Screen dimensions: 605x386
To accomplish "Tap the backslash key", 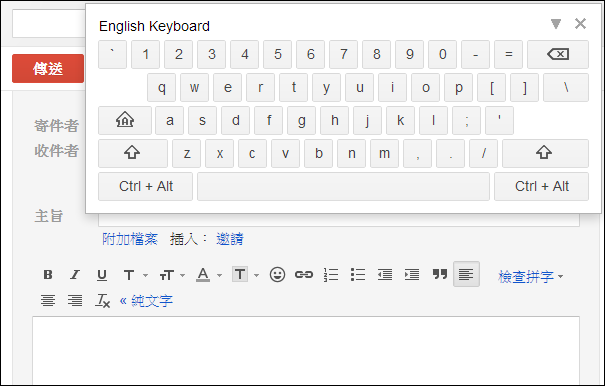I will click(x=566, y=88).
